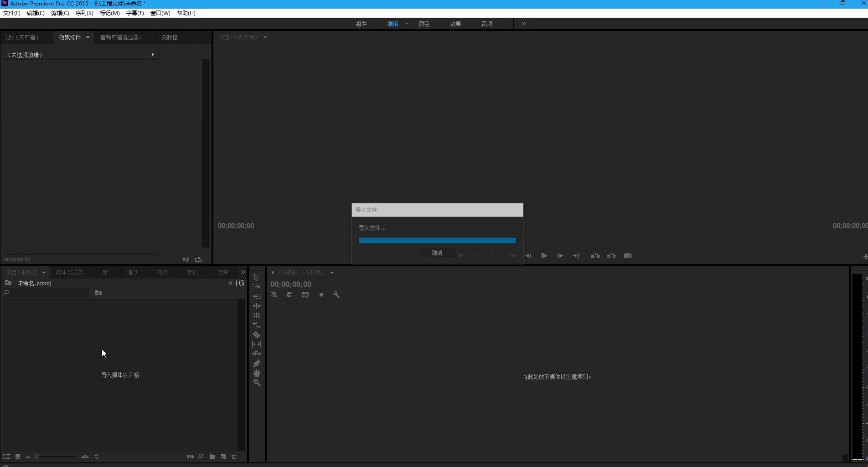The width and height of the screenshot is (868, 467).
Task: Select the Ripple Edit tool
Action: click(257, 306)
